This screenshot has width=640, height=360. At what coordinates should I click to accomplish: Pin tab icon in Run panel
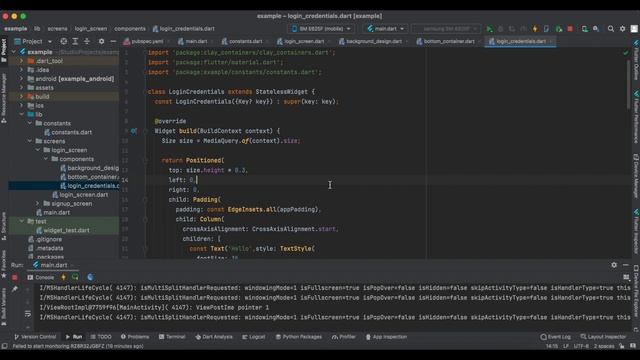(15, 289)
